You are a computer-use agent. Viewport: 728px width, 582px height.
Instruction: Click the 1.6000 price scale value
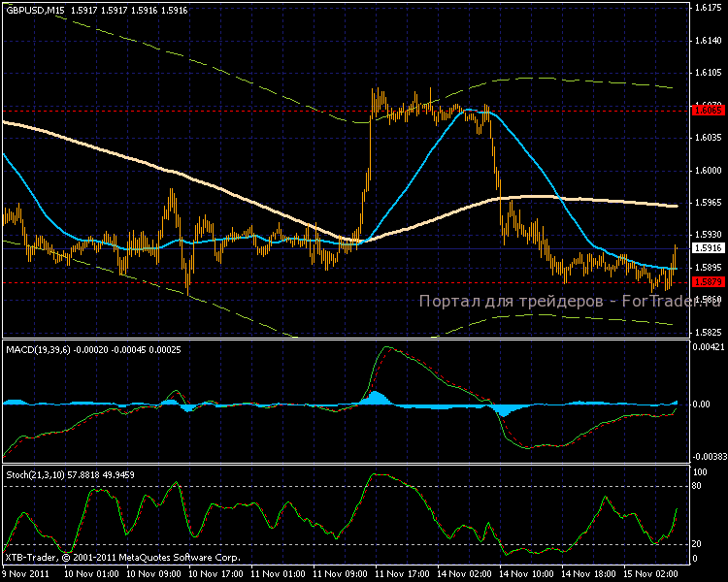(x=709, y=171)
